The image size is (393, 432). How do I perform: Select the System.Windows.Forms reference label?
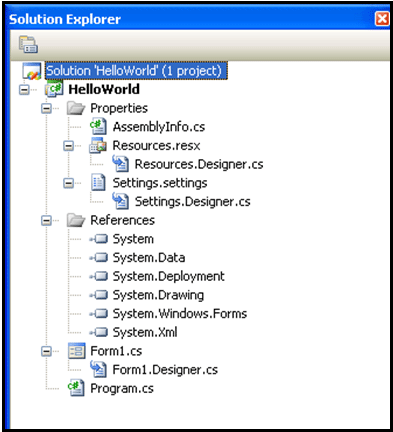pos(180,314)
